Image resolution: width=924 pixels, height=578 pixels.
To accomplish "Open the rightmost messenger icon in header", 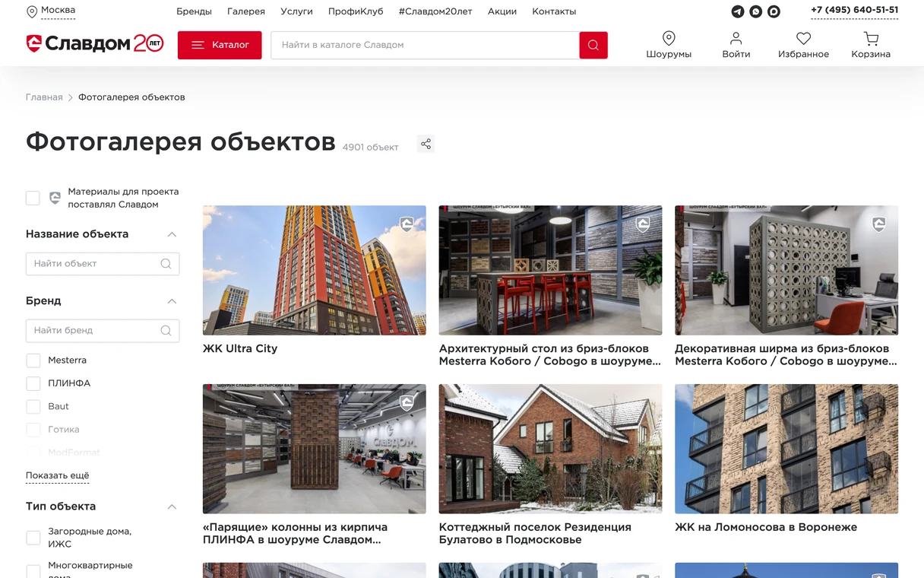I will (774, 11).
